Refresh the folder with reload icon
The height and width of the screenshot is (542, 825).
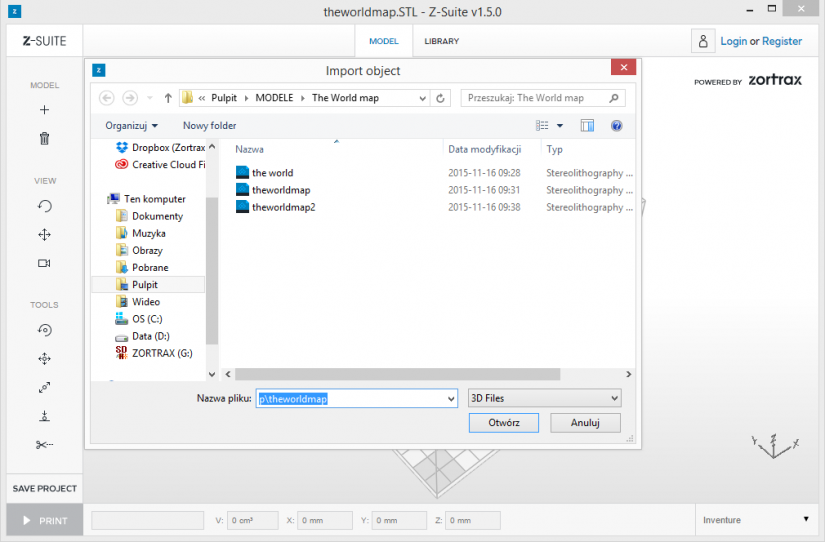(440, 98)
